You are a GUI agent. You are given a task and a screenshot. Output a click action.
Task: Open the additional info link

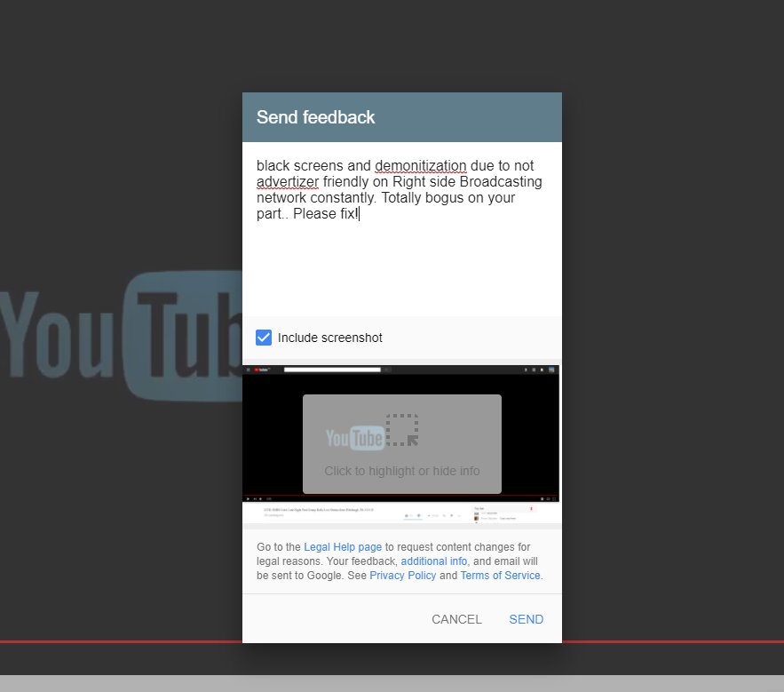click(x=434, y=561)
